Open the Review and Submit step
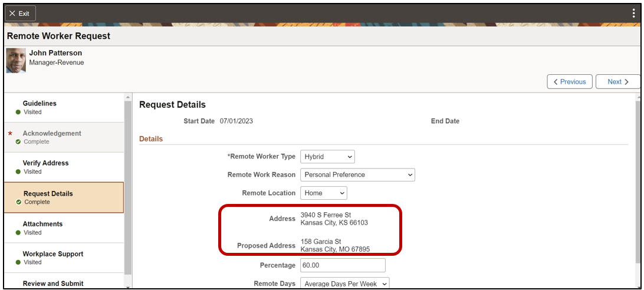This screenshot has height=290, width=644. (53, 284)
